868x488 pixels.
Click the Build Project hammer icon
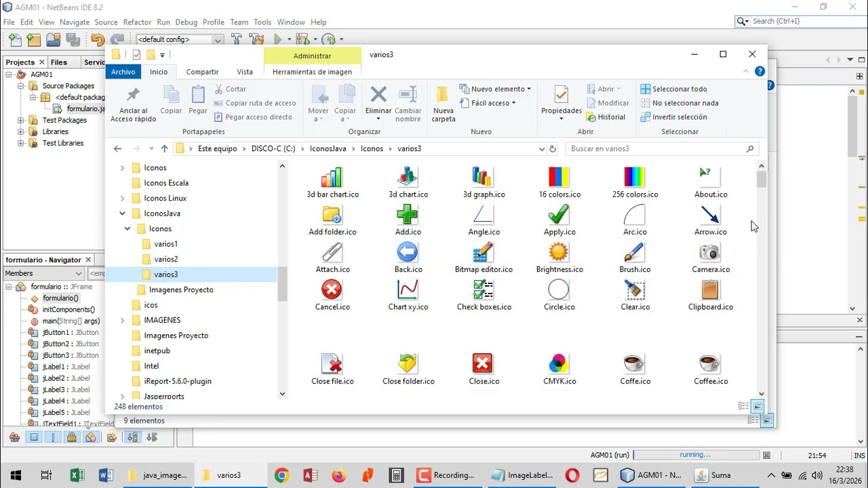[x=236, y=39]
